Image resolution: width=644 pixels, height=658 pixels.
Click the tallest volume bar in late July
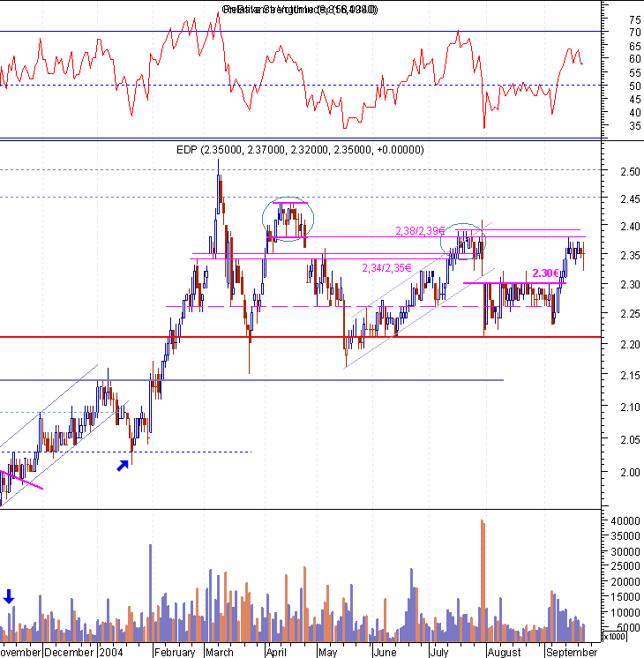(483, 580)
